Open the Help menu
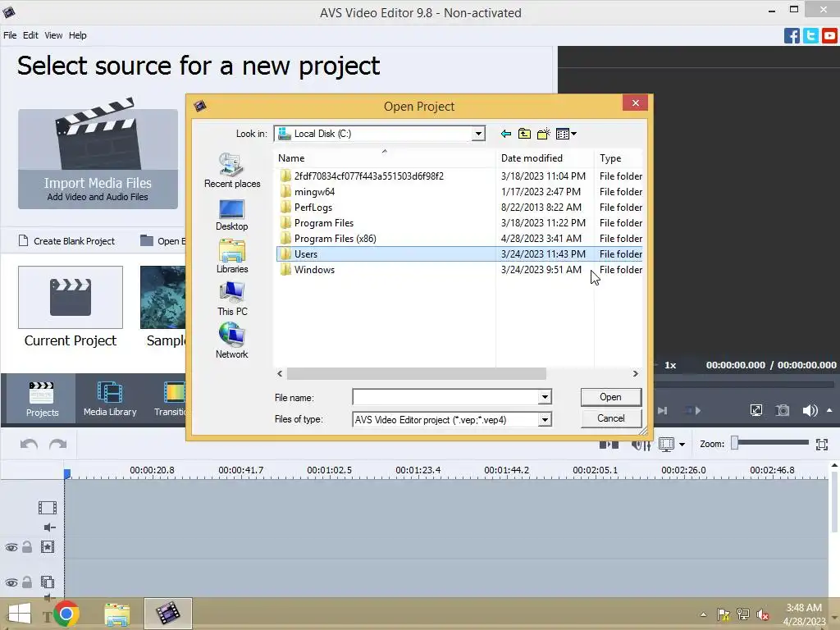The image size is (840, 630). point(77,35)
